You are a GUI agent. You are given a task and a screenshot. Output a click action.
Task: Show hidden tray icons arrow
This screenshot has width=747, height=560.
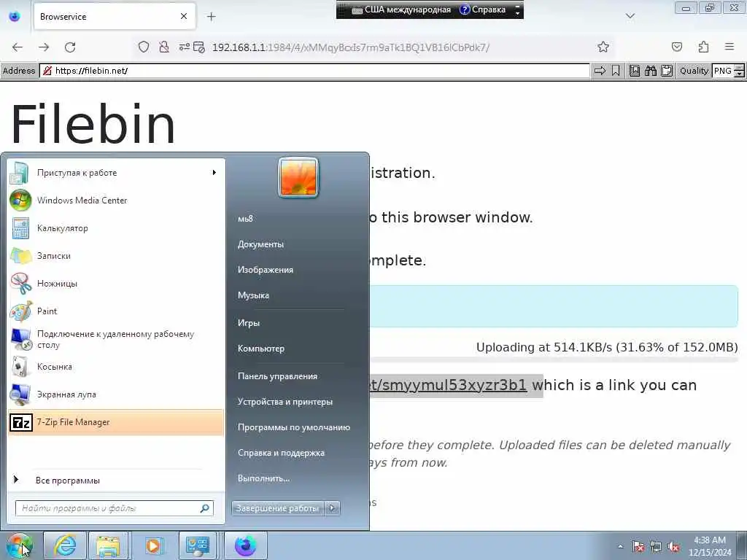click(x=620, y=547)
